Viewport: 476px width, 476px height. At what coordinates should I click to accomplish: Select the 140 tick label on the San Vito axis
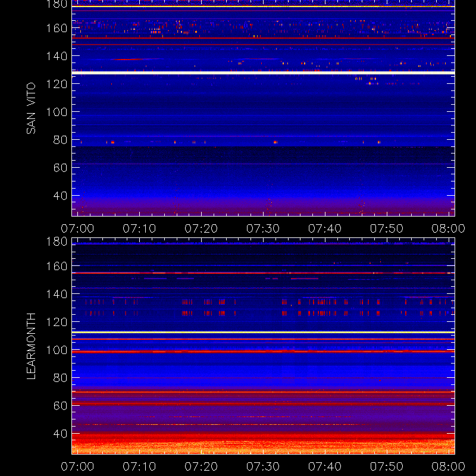click(57, 56)
